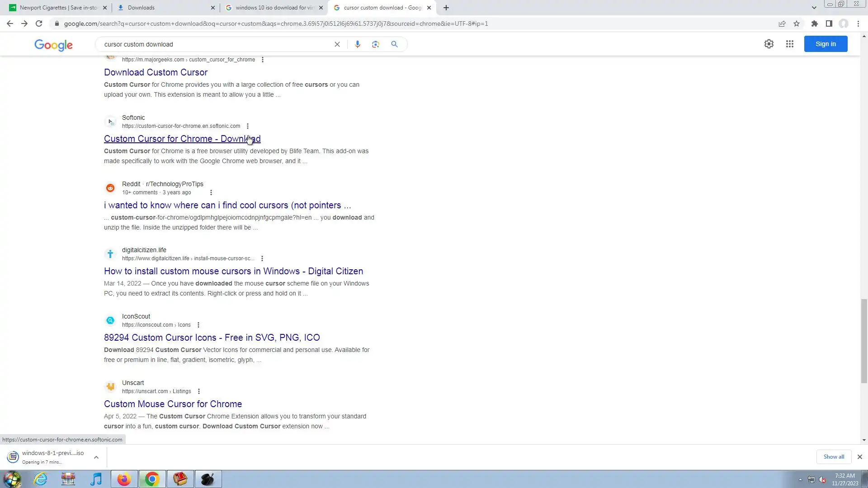Open more options for Softonic result
Screen dimensions: 868x488
pyautogui.click(x=247, y=126)
